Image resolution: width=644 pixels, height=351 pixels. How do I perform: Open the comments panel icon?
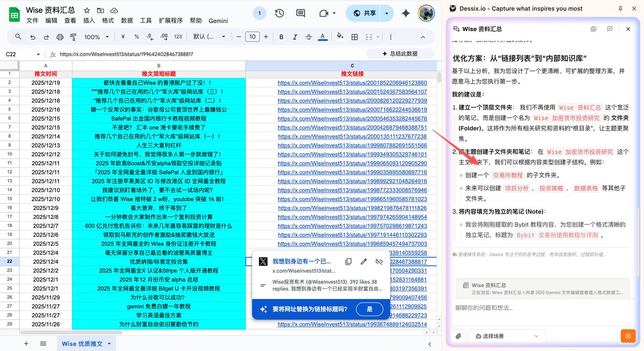[301, 13]
